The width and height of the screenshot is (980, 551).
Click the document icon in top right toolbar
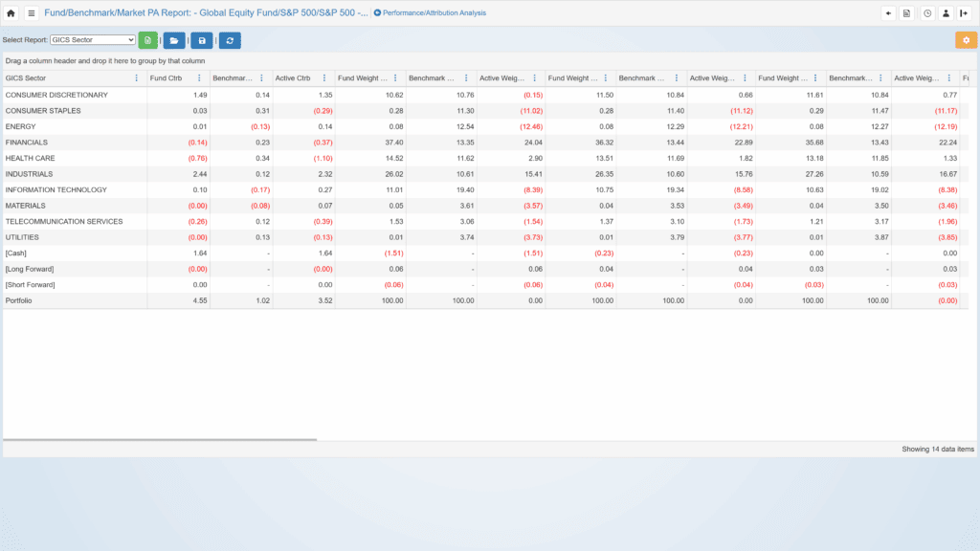point(907,13)
